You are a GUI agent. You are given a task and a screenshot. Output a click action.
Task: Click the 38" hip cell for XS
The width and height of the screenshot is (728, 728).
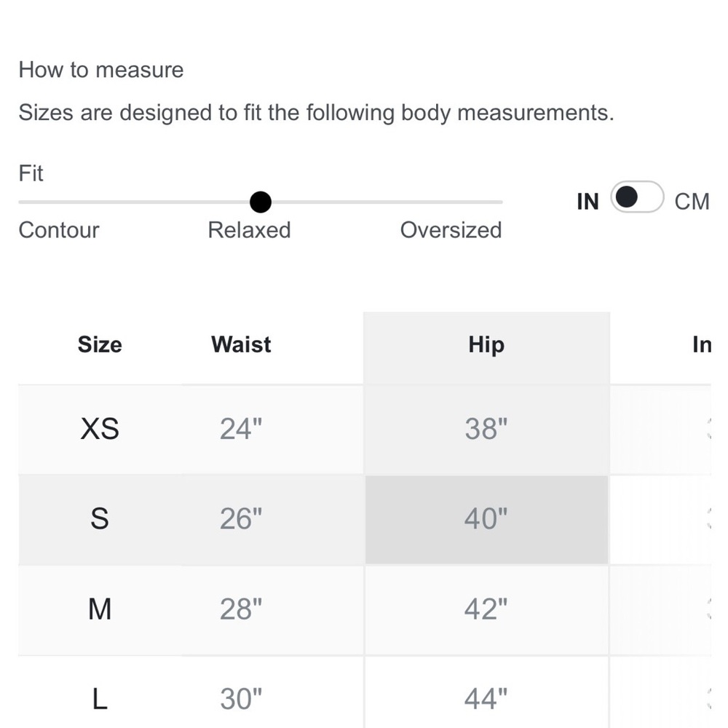[486, 430]
